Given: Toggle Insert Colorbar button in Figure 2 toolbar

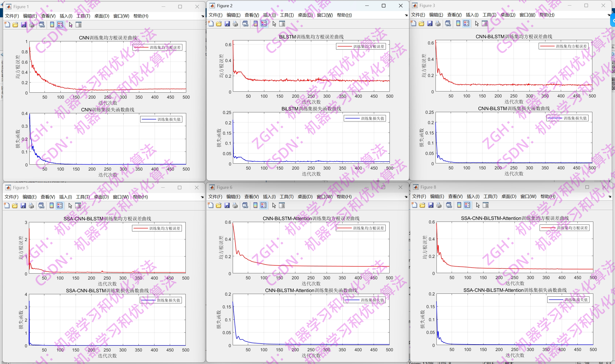Looking at the screenshot, I should [x=255, y=24].
